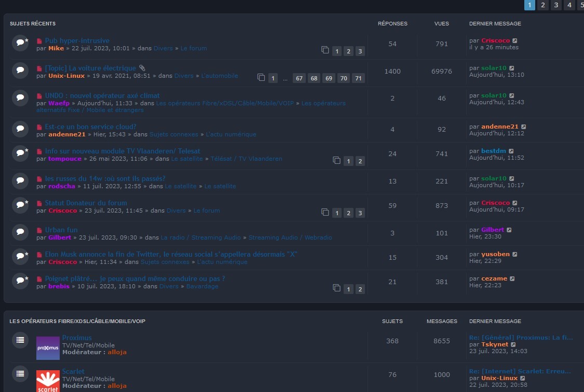This screenshot has height=392, width=584.
Task: Open Les opérateurs Fibre/xDSL/Câble/Mobile/VOIP section header
Action: [x=77, y=321]
